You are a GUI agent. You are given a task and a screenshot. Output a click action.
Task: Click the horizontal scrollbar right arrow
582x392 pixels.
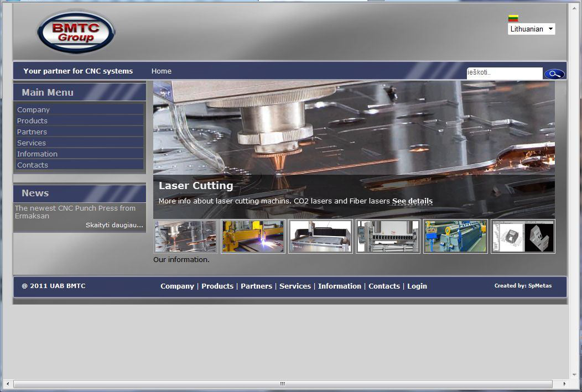coord(564,384)
